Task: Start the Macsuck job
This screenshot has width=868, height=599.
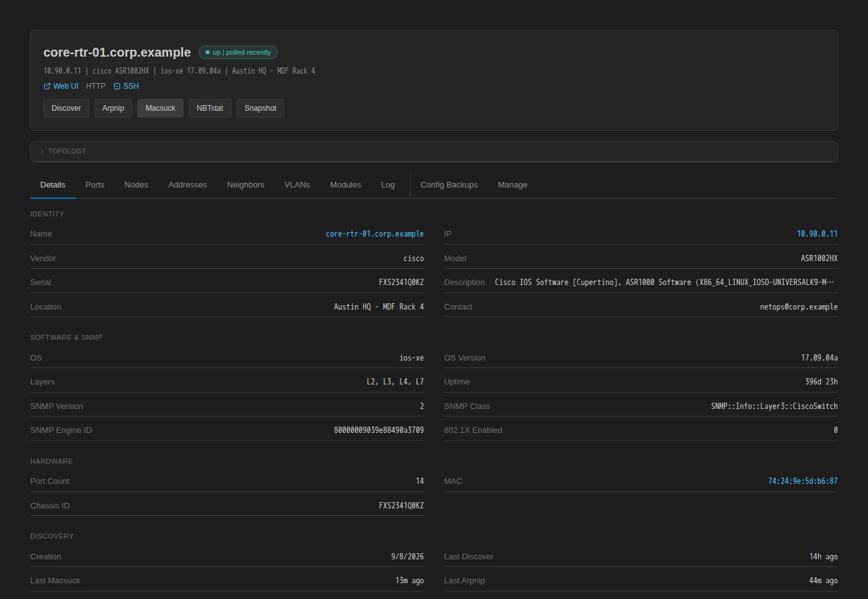Action: [x=160, y=108]
